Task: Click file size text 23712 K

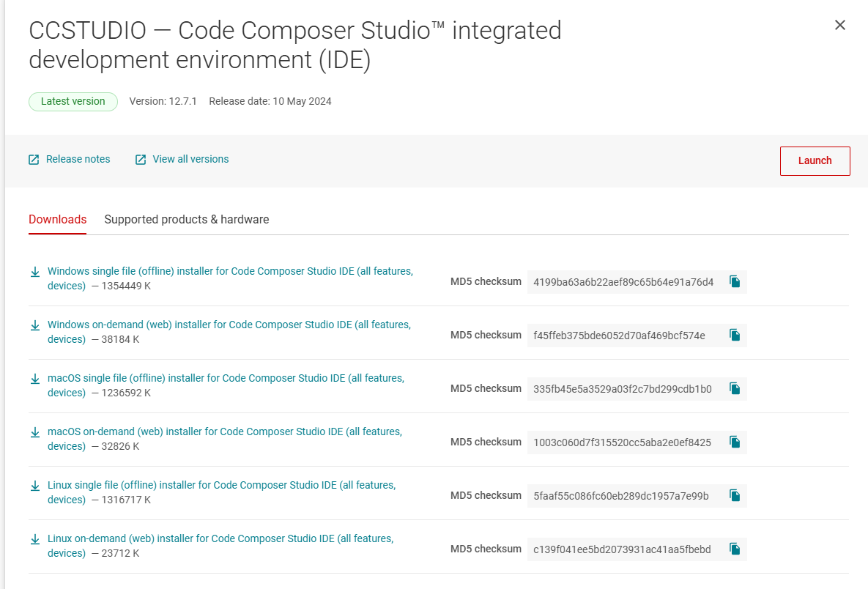Action: click(120, 553)
